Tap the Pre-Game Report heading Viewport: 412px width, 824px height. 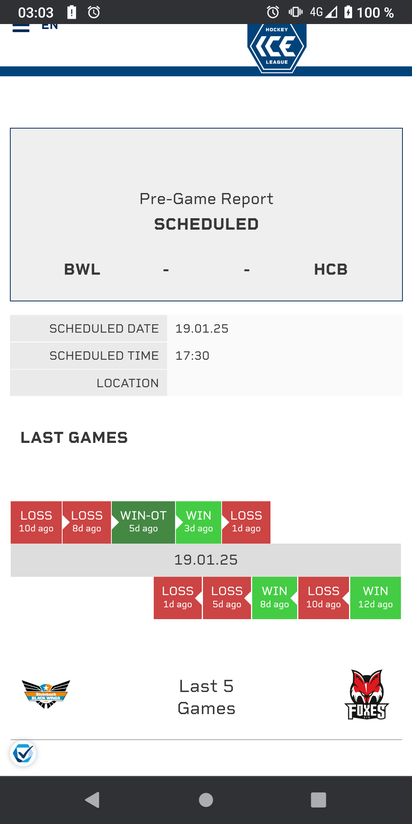(x=206, y=199)
